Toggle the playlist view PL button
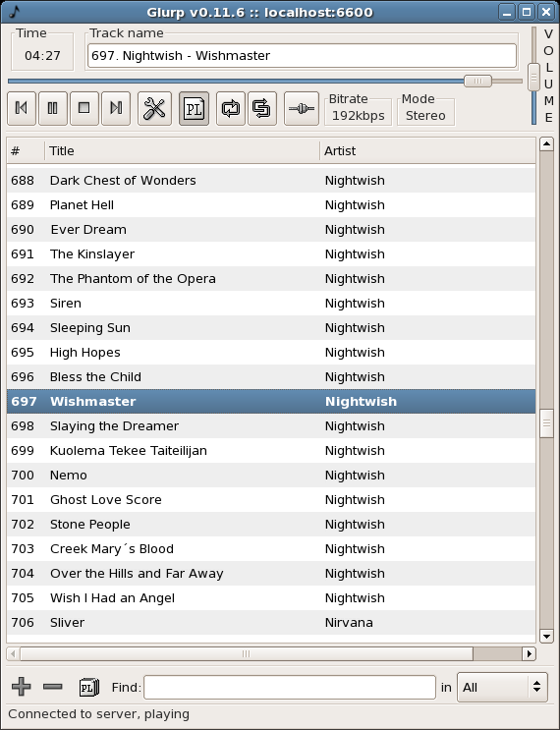Screen dimensions: 560x730 [194, 108]
